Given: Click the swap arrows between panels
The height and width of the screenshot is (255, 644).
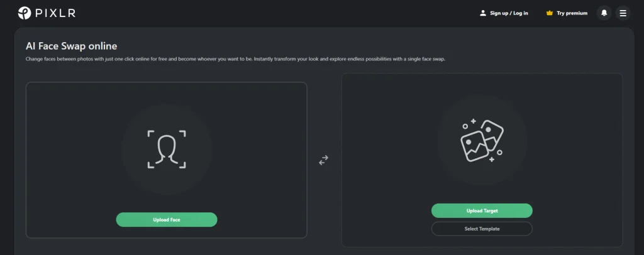Looking at the screenshot, I should click(x=323, y=160).
